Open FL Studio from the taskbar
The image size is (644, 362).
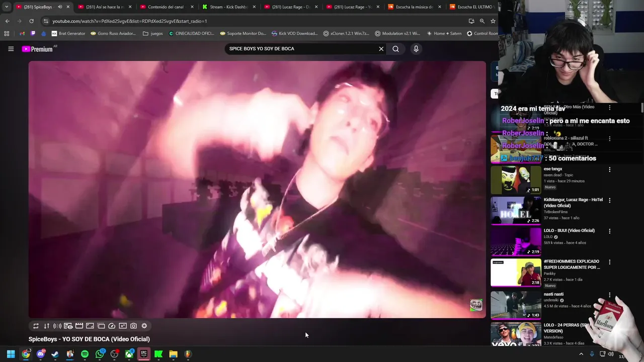tap(188, 354)
